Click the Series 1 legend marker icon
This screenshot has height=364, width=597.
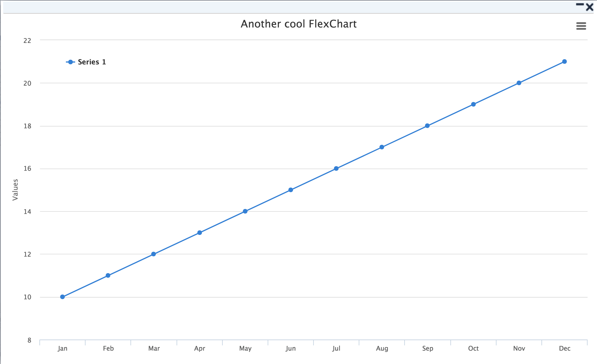[x=70, y=62]
